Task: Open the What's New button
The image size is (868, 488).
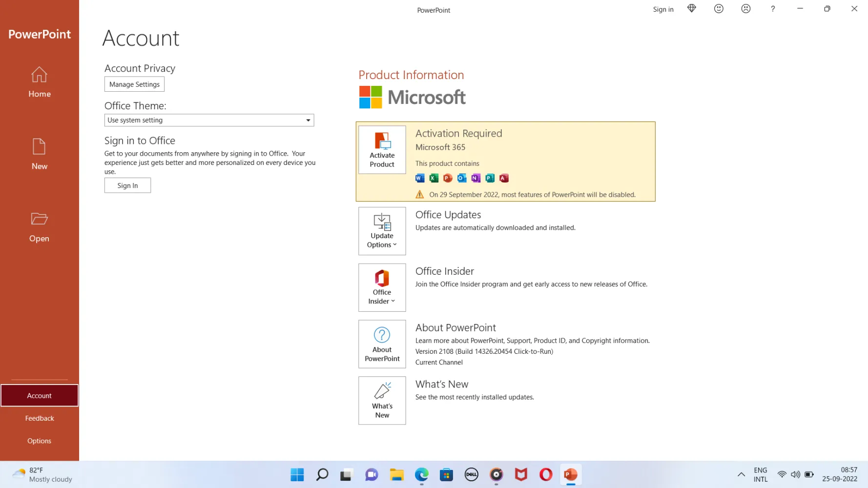Action: coord(382,400)
